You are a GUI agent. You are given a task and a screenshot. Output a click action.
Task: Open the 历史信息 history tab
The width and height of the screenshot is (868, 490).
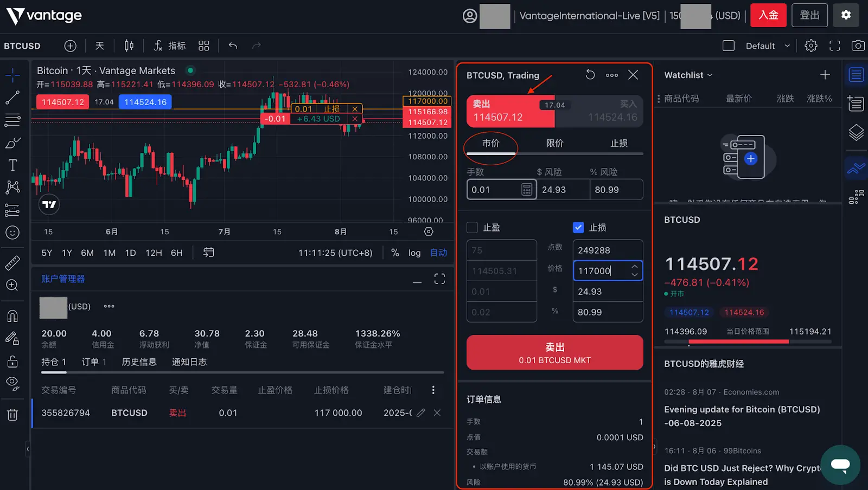click(139, 362)
